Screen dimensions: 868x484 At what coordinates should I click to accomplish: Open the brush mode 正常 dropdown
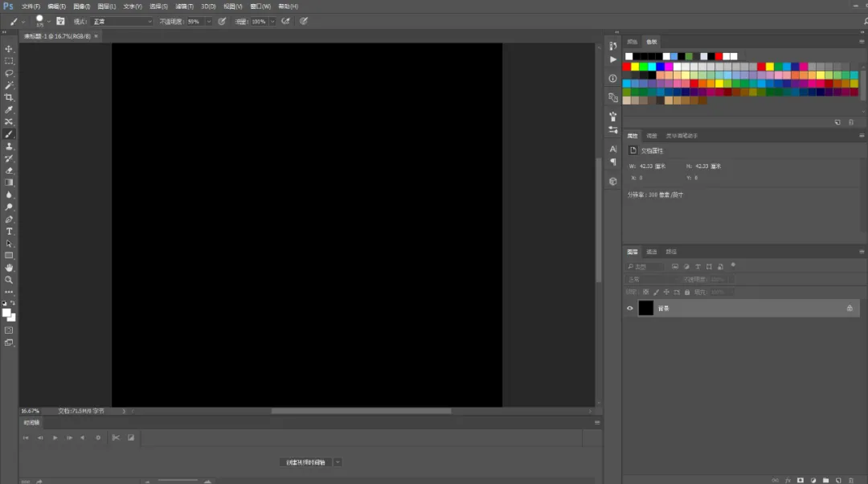click(x=122, y=22)
